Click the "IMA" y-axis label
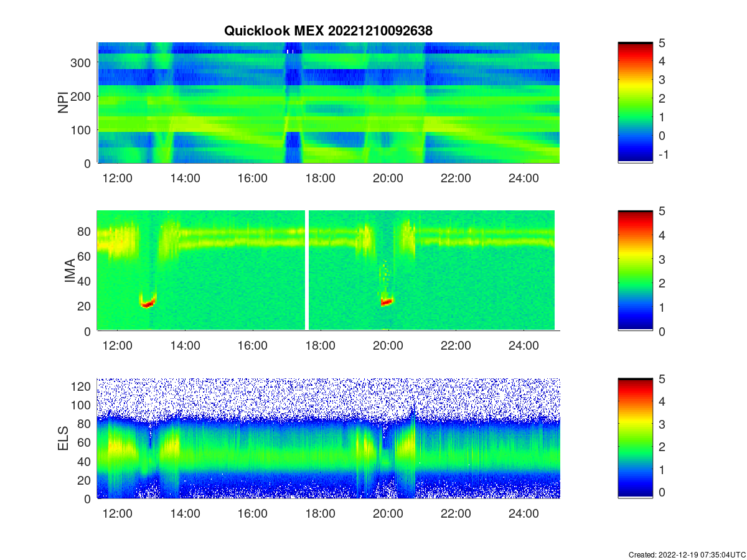The height and width of the screenshot is (560, 747). [71, 271]
